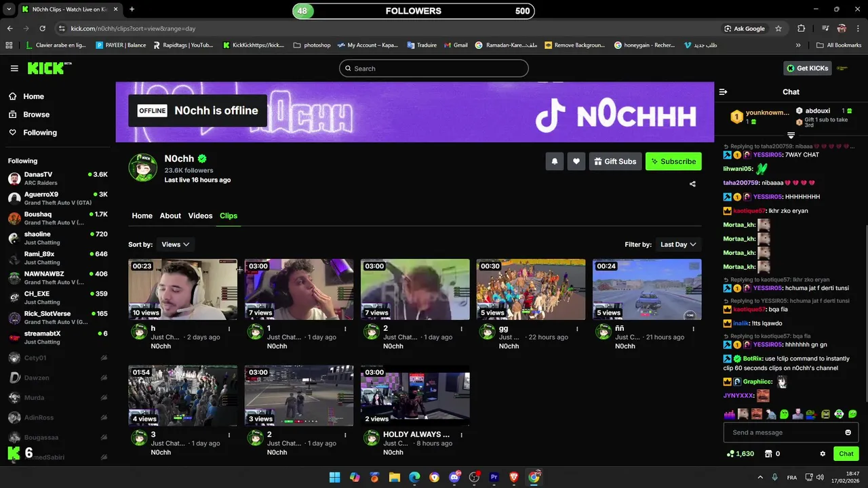The height and width of the screenshot is (488, 868).
Task: Send message with the Chat button
Action: pos(846,453)
